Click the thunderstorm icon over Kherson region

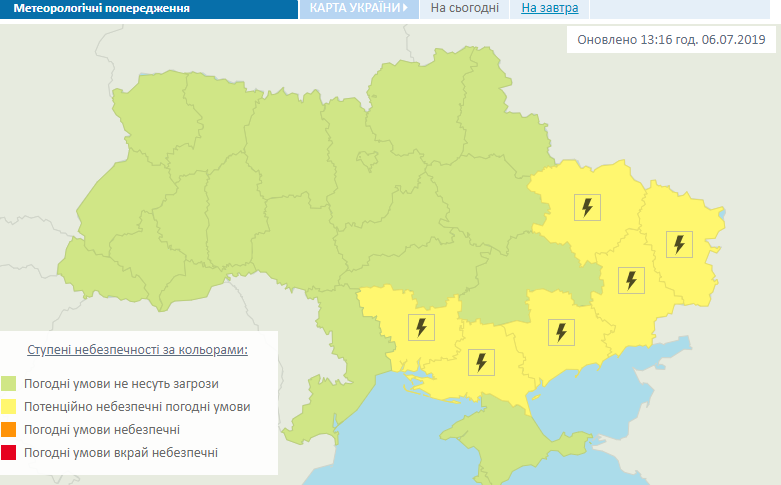pyautogui.click(x=482, y=361)
